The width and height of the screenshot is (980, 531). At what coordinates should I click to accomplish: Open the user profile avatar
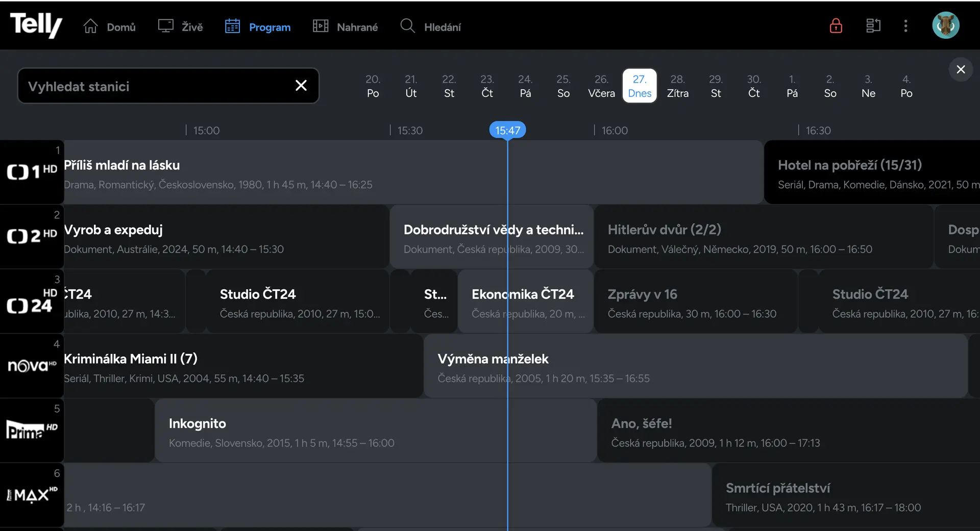946,26
